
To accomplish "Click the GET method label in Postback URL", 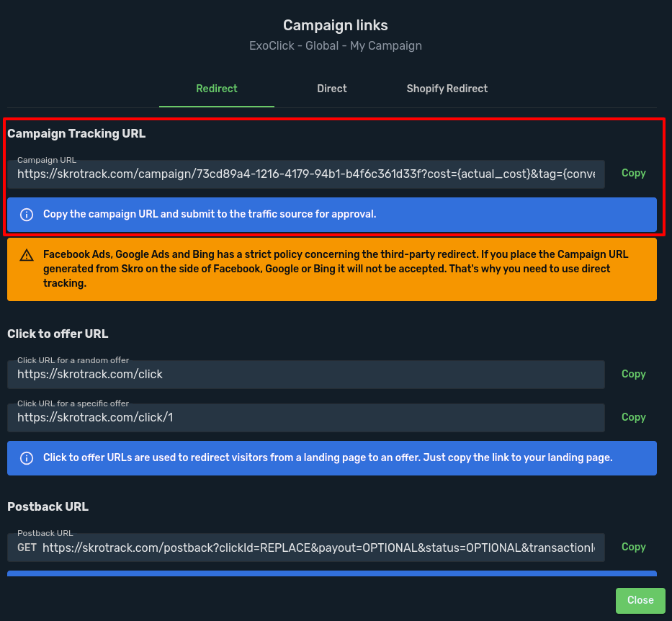I will coord(27,548).
